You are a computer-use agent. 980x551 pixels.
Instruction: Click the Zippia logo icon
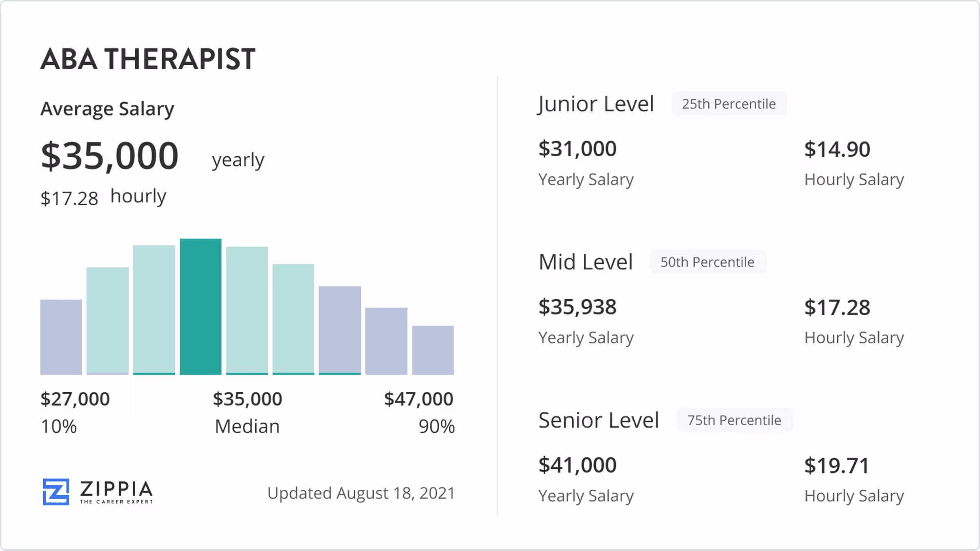click(x=56, y=491)
